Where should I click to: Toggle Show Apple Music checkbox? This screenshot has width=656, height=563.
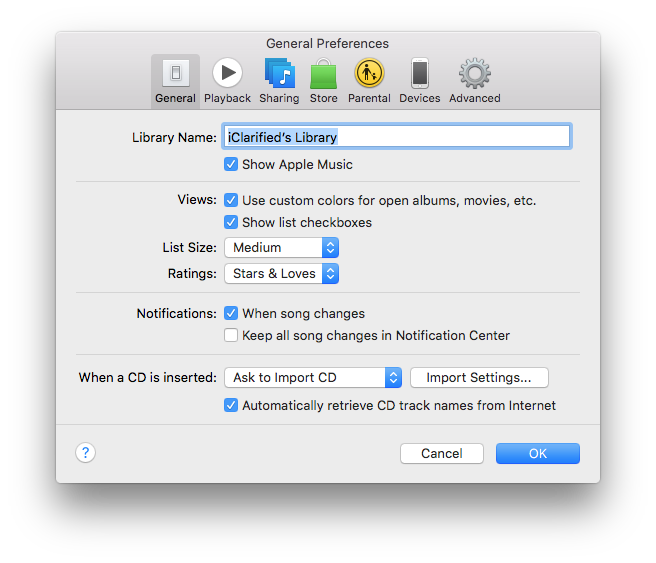[231, 164]
